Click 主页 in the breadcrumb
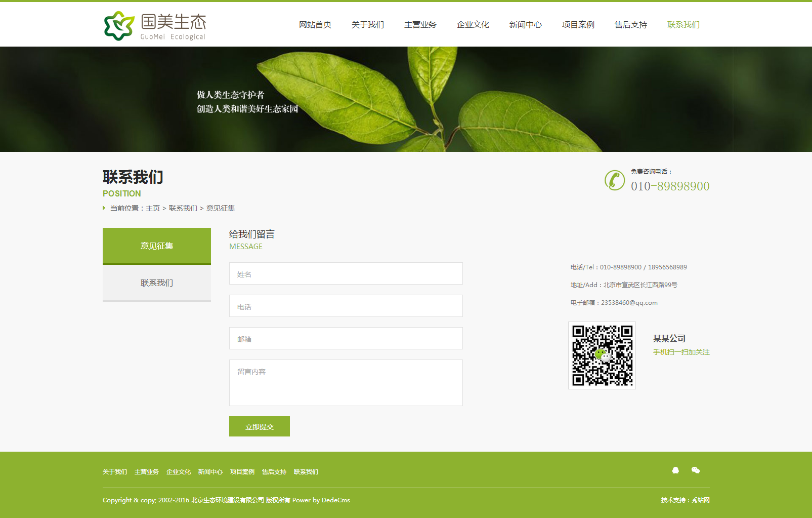Image resolution: width=812 pixels, height=518 pixels. [x=153, y=208]
